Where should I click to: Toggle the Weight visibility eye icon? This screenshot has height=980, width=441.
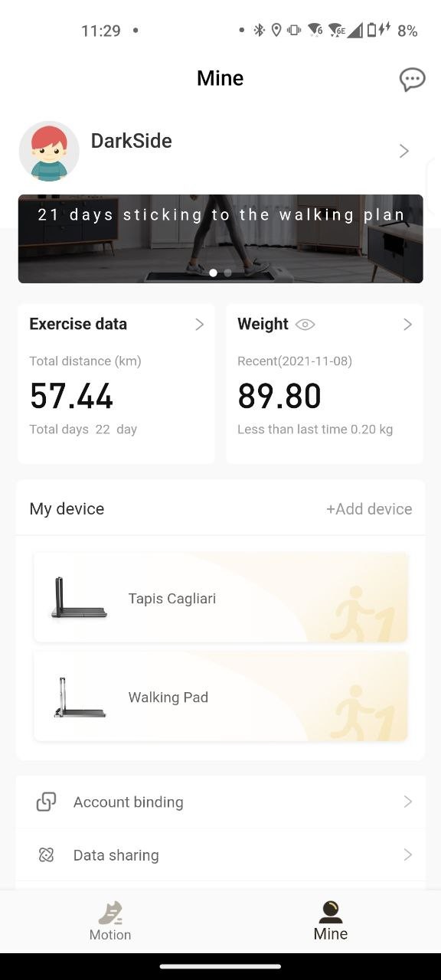point(305,325)
